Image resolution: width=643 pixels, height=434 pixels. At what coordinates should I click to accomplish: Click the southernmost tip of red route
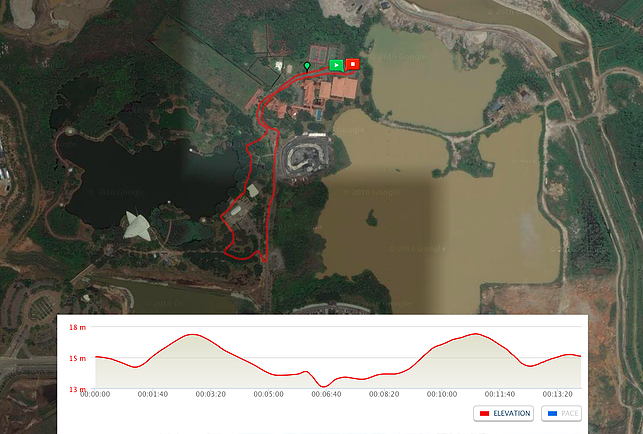[264, 261]
